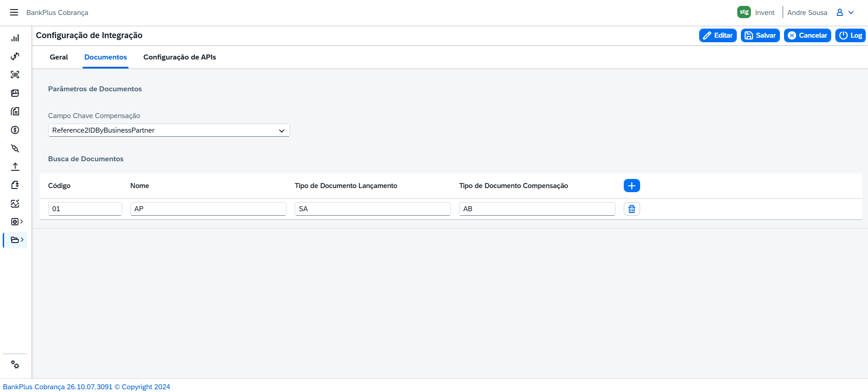Screen dimensions: 868x392
Task: Open the chart with checkmark sidebar icon
Action: point(15,203)
